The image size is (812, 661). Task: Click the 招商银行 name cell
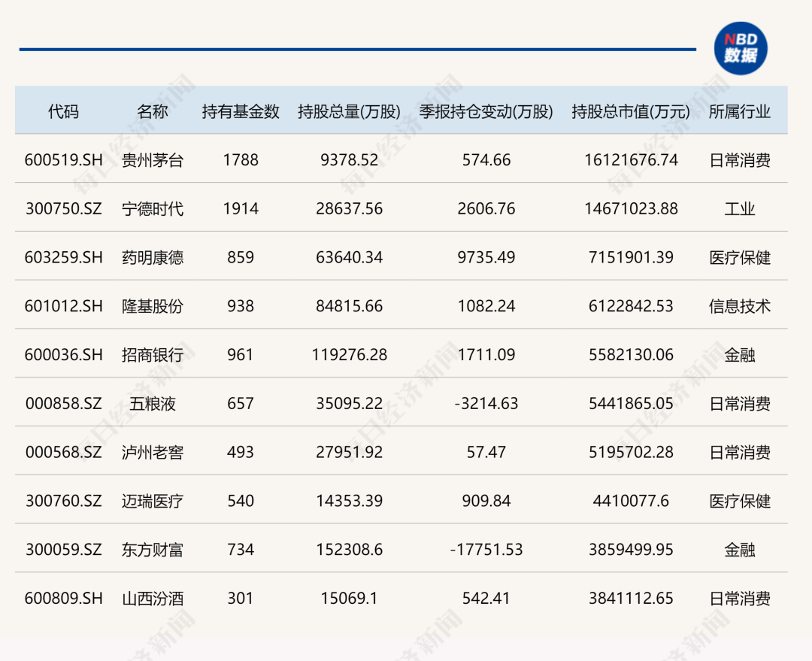click(152, 355)
